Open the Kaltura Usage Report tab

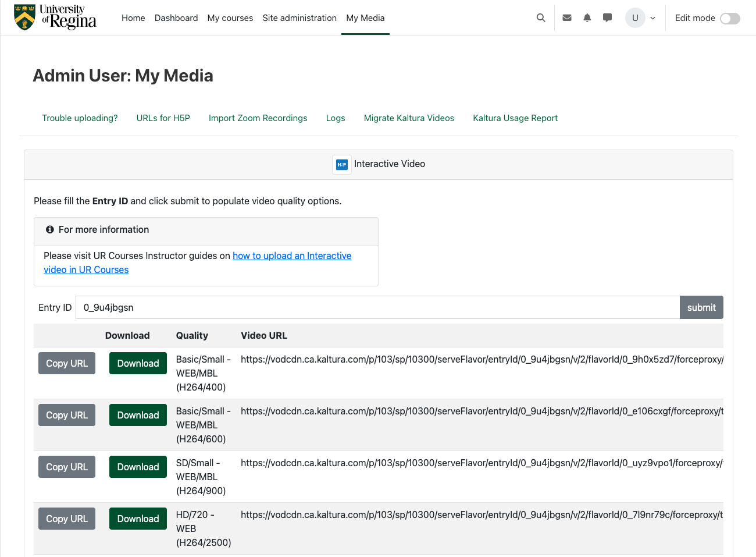515,118
